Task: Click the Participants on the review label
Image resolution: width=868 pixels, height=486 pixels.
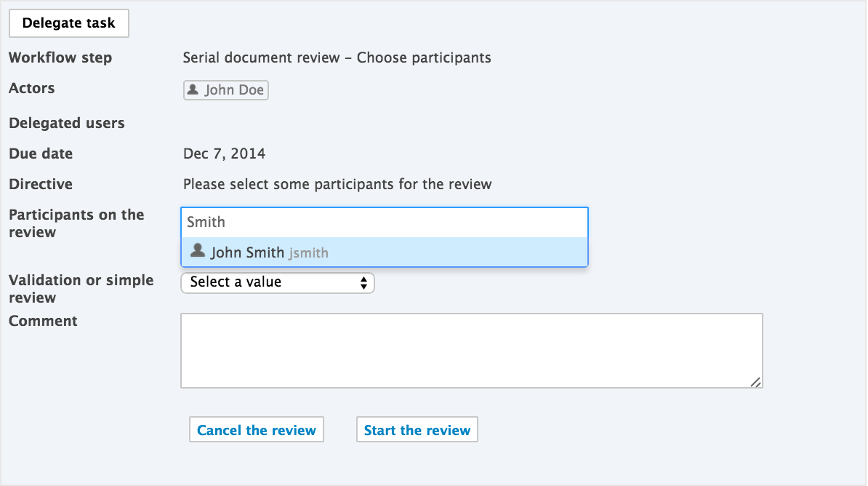Action: click(x=76, y=223)
